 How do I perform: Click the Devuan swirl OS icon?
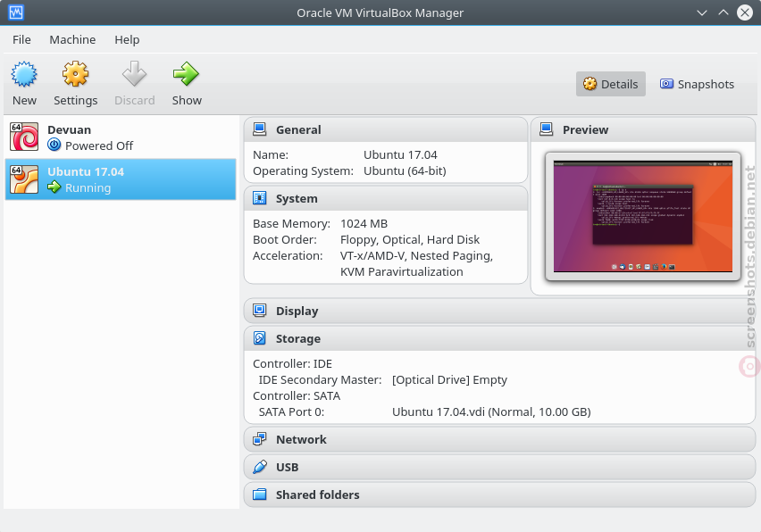pos(24,137)
